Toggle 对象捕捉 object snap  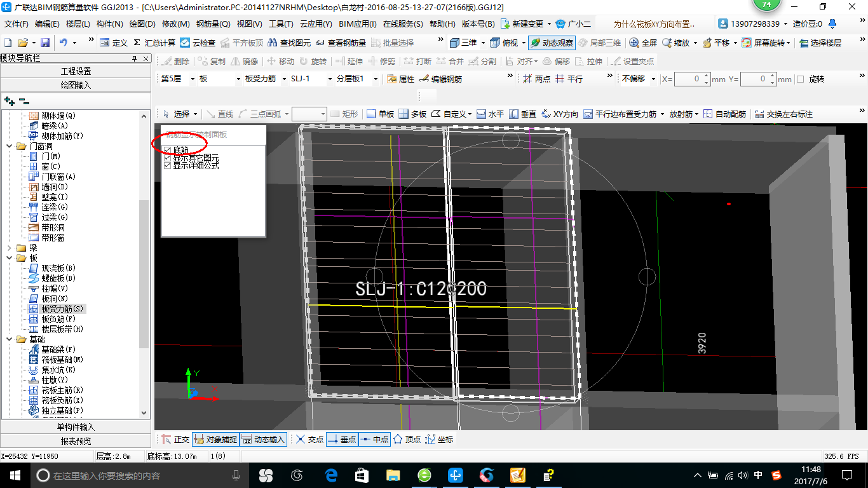tap(215, 439)
